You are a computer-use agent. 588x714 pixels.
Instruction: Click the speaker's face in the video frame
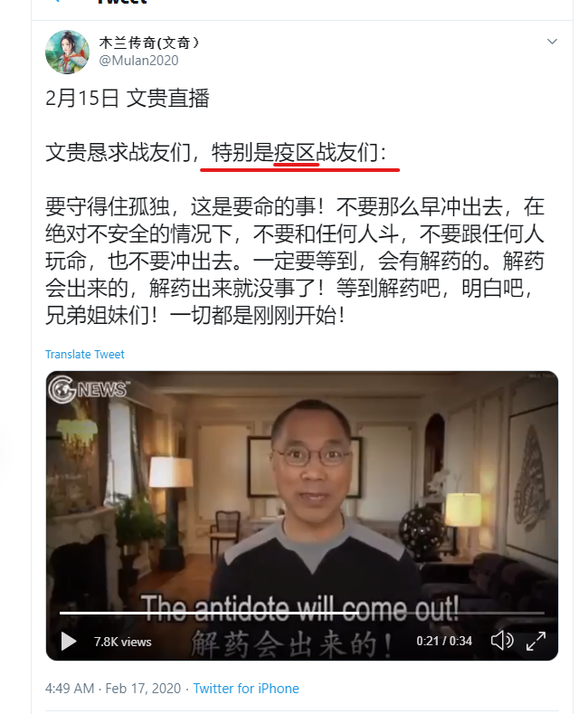click(x=312, y=460)
